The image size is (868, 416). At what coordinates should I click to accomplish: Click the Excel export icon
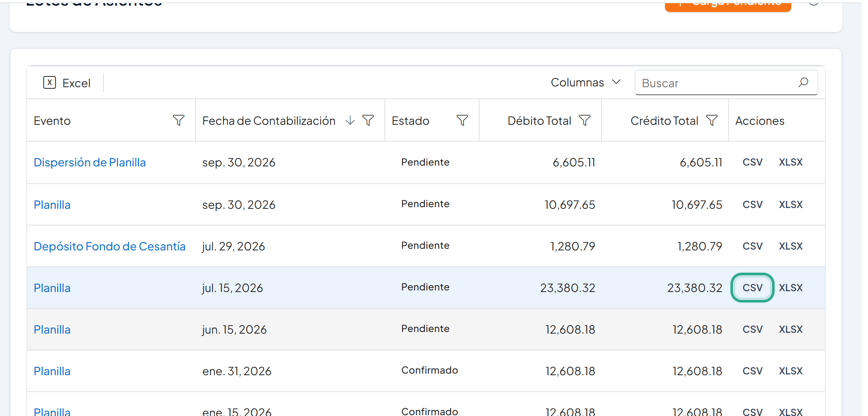click(50, 83)
